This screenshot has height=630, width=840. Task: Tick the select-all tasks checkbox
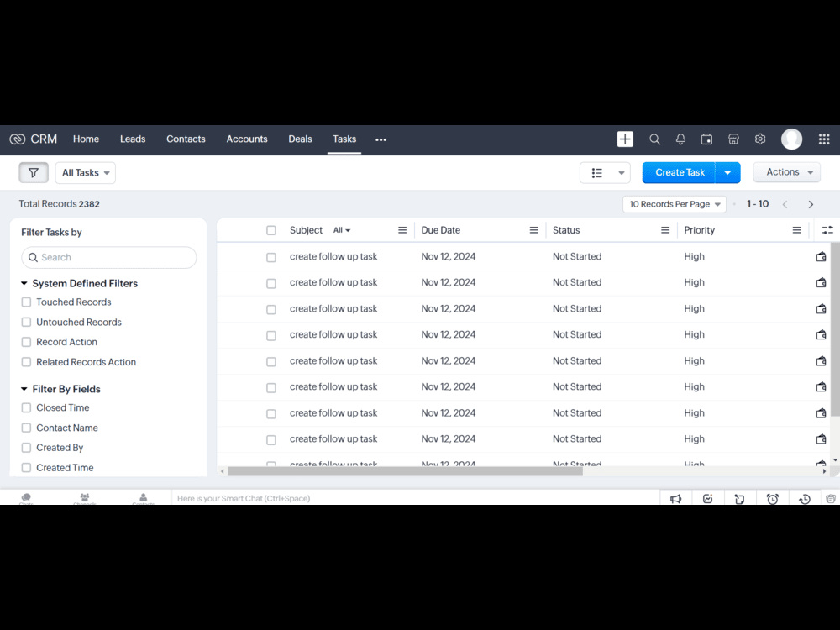[x=271, y=230]
